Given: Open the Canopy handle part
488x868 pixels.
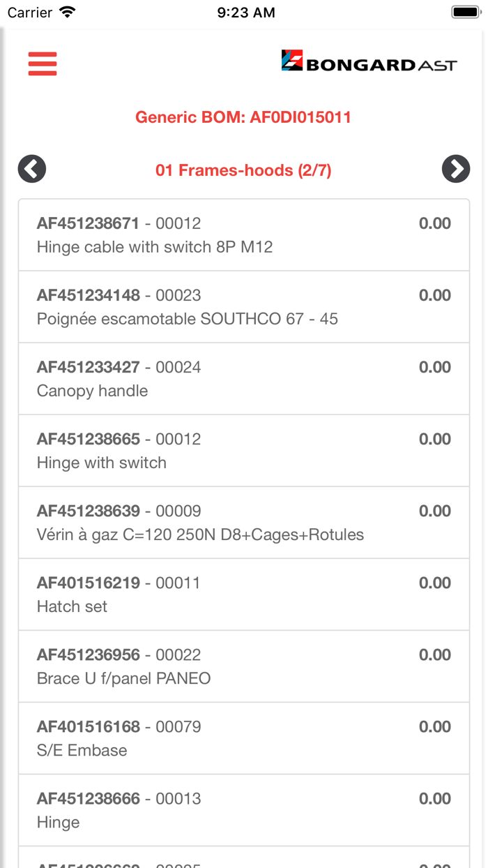Looking at the screenshot, I should pyautogui.click(x=243, y=379).
